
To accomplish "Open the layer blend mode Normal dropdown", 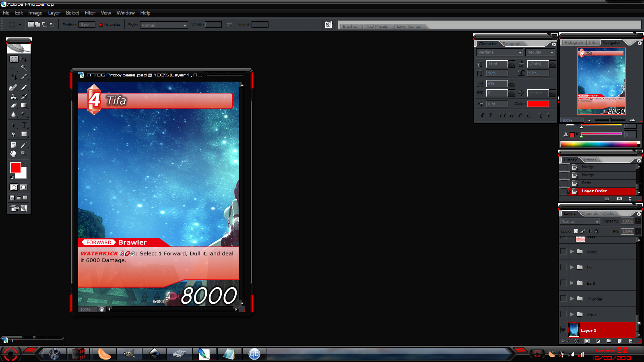I will click(x=580, y=221).
